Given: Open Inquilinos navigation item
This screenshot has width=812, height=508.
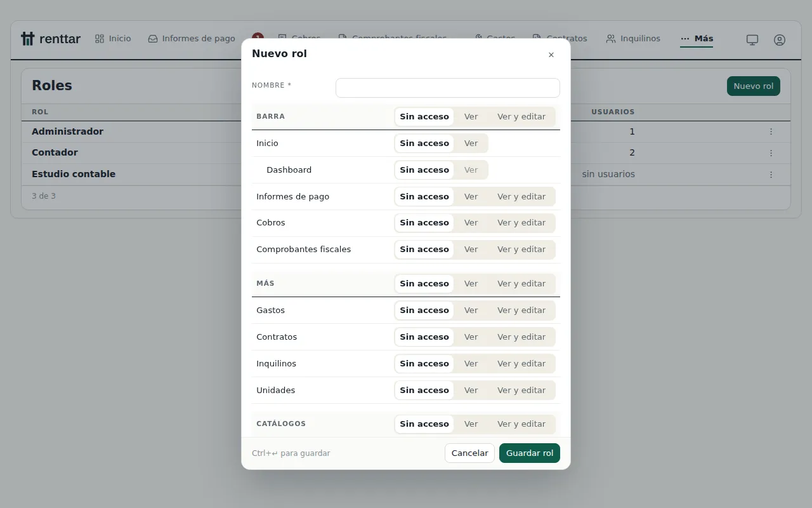Looking at the screenshot, I should coord(633,39).
